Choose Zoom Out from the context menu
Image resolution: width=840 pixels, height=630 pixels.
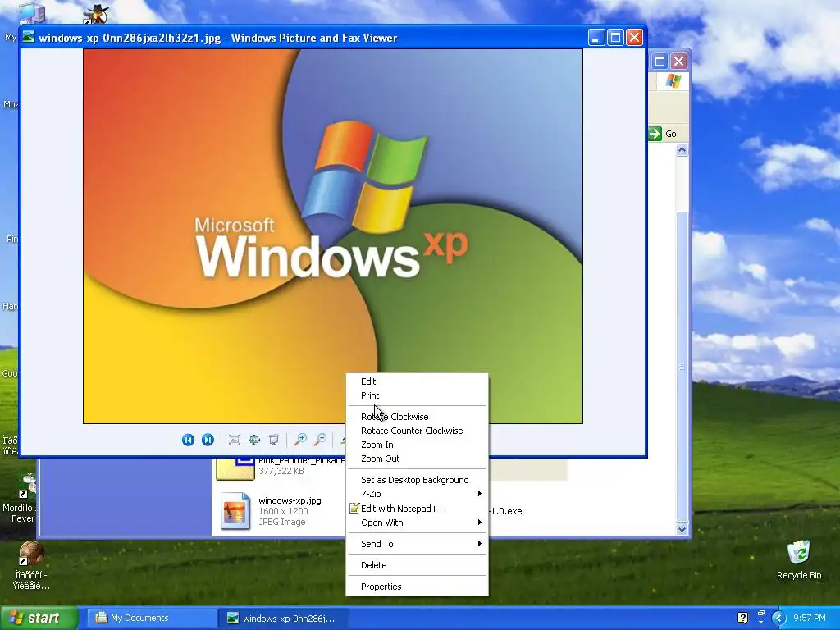[x=418, y=459]
